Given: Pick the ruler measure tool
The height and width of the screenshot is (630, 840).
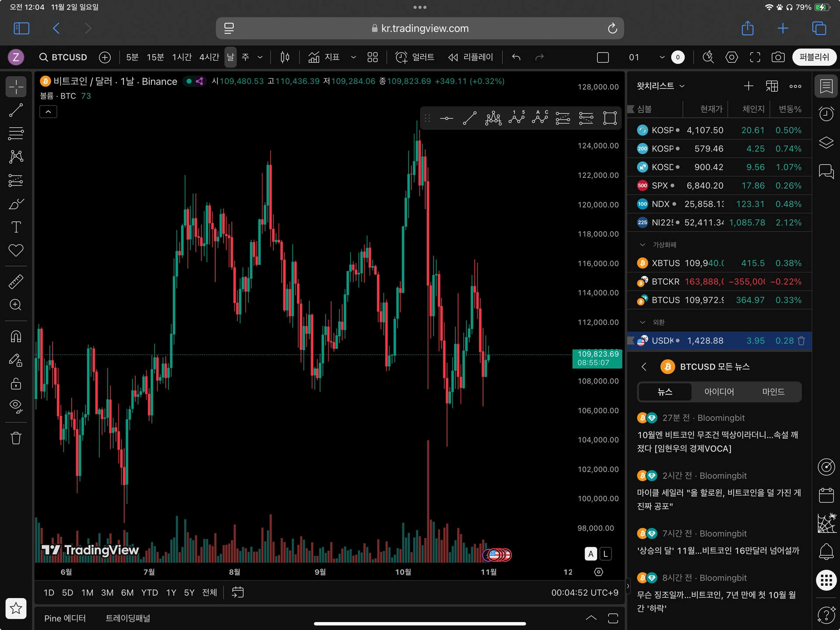Looking at the screenshot, I should coord(16,282).
